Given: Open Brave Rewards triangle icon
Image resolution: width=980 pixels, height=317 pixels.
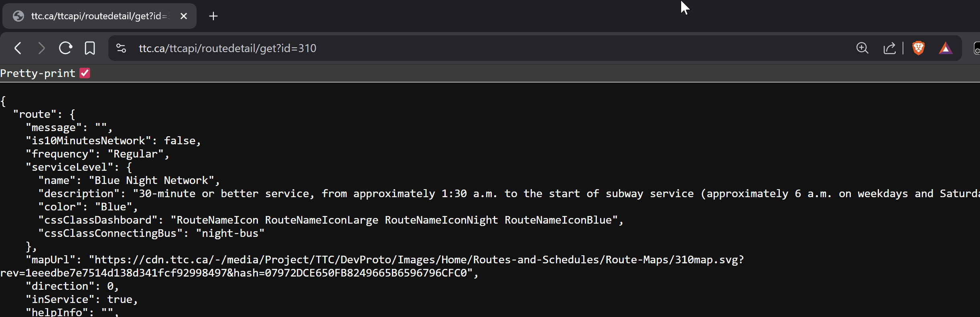Looking at the screenshot, I should pyautogui.click(x=946, y=48).
